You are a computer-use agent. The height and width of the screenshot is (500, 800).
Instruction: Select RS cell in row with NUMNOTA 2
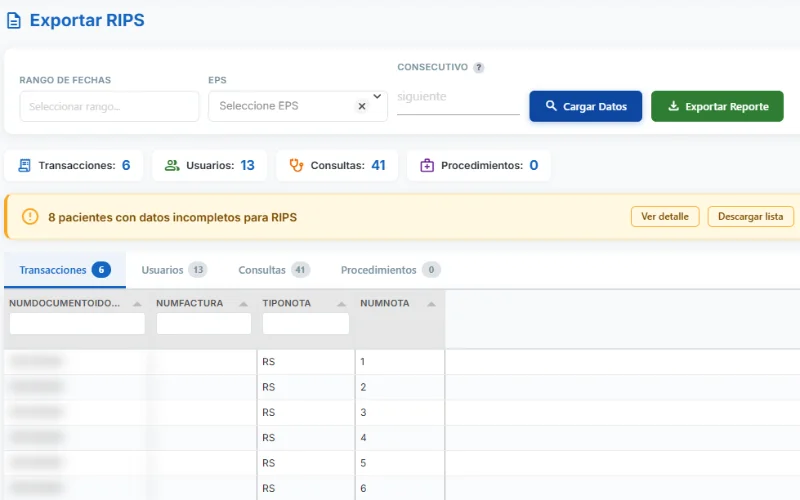click(306, 387)
